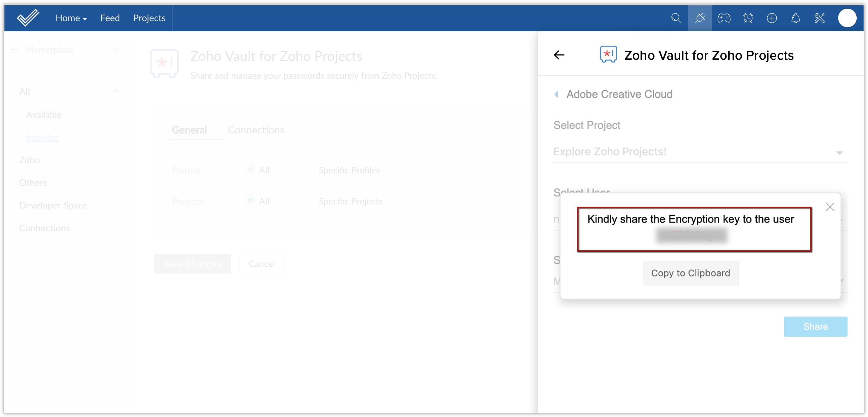Viewport: 868px width, 417px height.
Task: Open the timer clock icon
Action: pyautogui.click(x=748, y=18)
